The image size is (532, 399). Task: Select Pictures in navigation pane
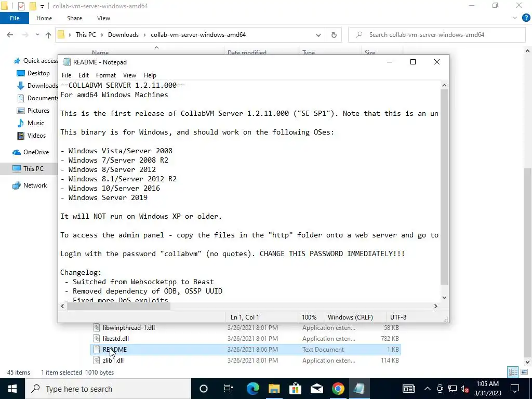click(x=38, y=111)
